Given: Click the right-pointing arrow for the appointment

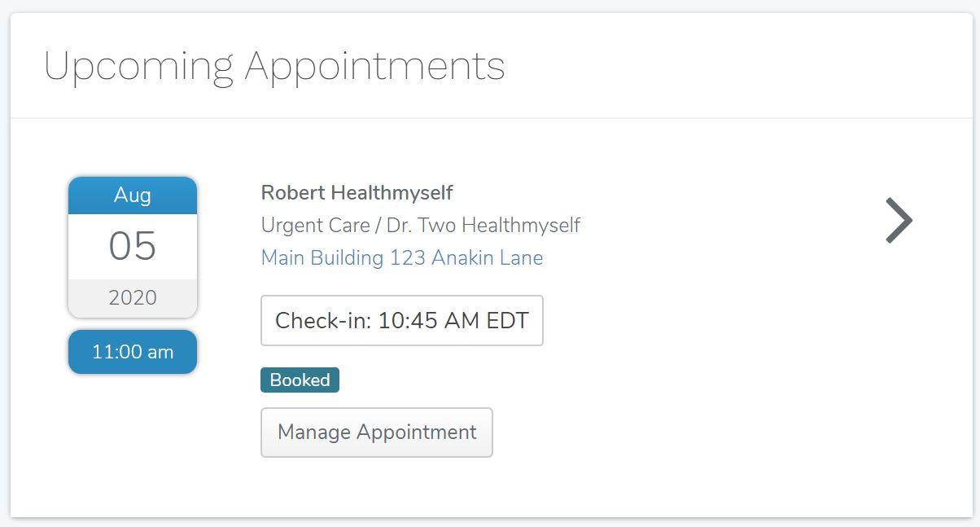Looking at the screenshot, I should tap(900, 220).
